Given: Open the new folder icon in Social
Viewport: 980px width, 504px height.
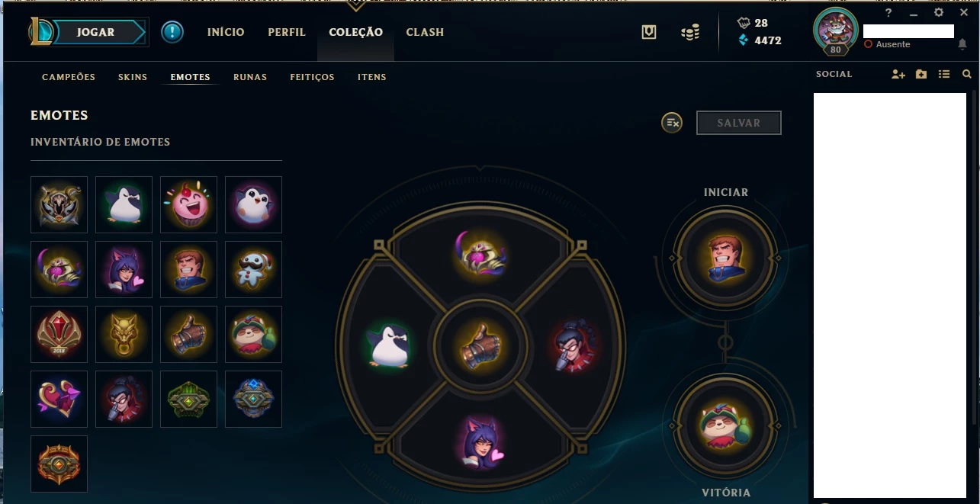Looking at the screenshot, I should 921,74.
